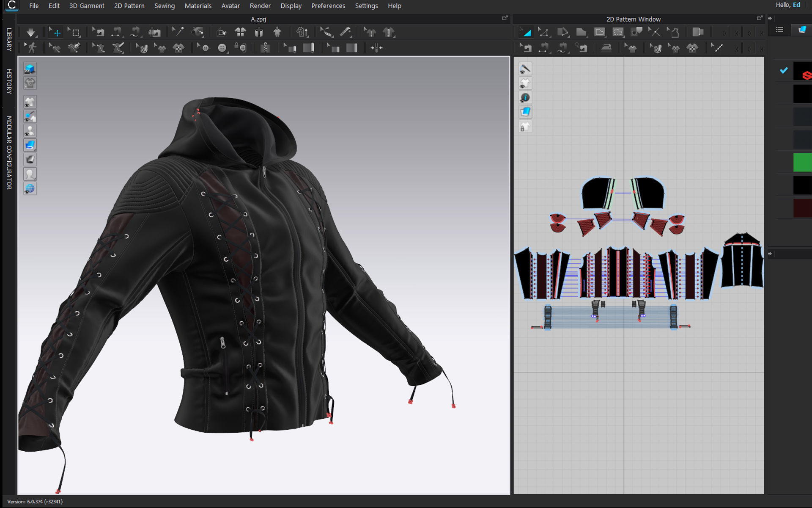Screen dimensions: 812x508
Task: Select the Select/Move tool in 3D toolbar
Action: tap(55, 32)
